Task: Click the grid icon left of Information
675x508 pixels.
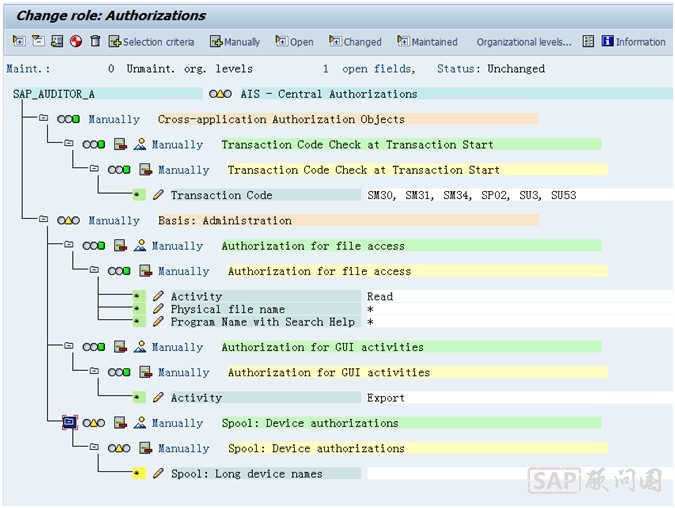Action: [588, 41]
